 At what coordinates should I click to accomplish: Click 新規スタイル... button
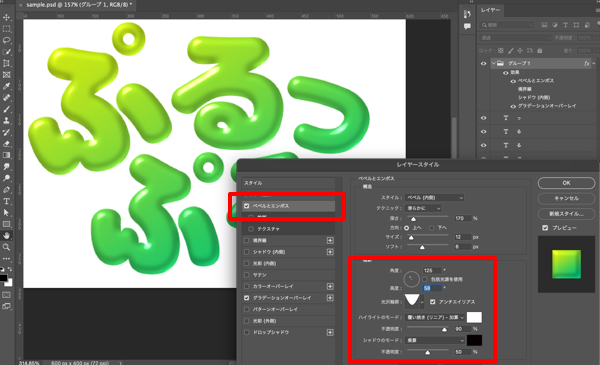(566, 213)
